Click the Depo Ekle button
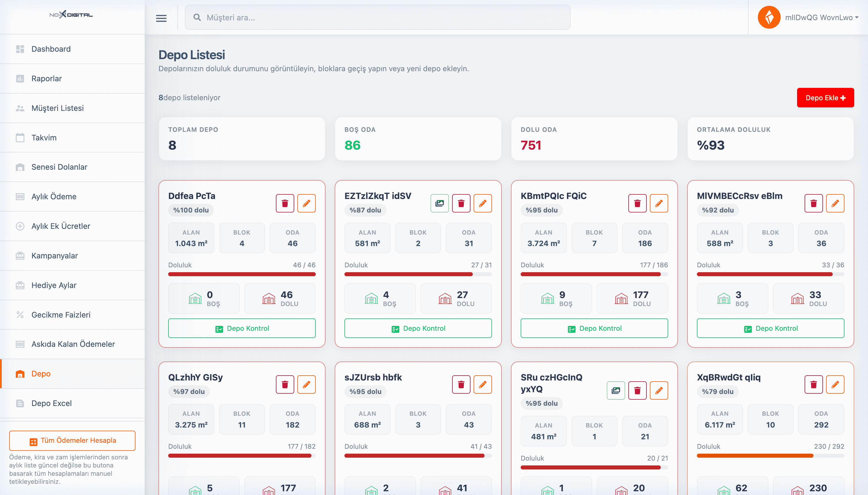 825,98
